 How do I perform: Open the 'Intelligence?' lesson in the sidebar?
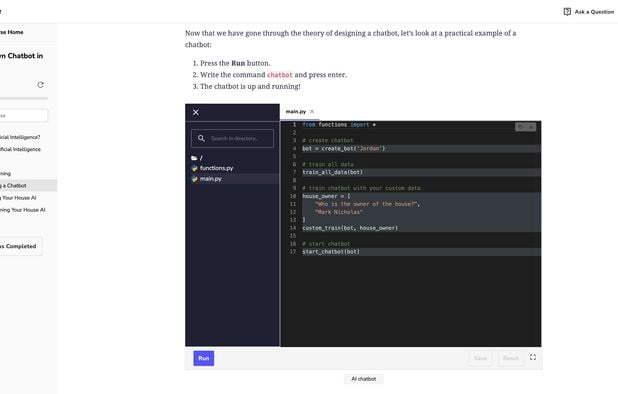[20, 137]
